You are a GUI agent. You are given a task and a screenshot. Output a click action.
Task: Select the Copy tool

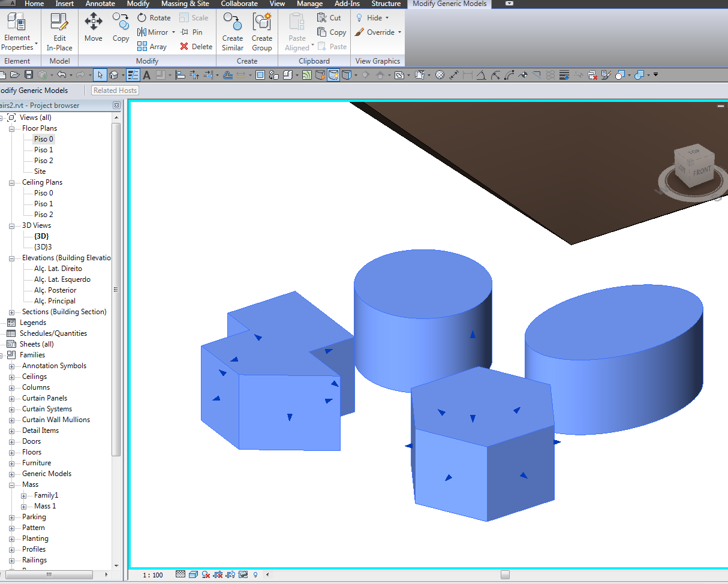(121, 28)
